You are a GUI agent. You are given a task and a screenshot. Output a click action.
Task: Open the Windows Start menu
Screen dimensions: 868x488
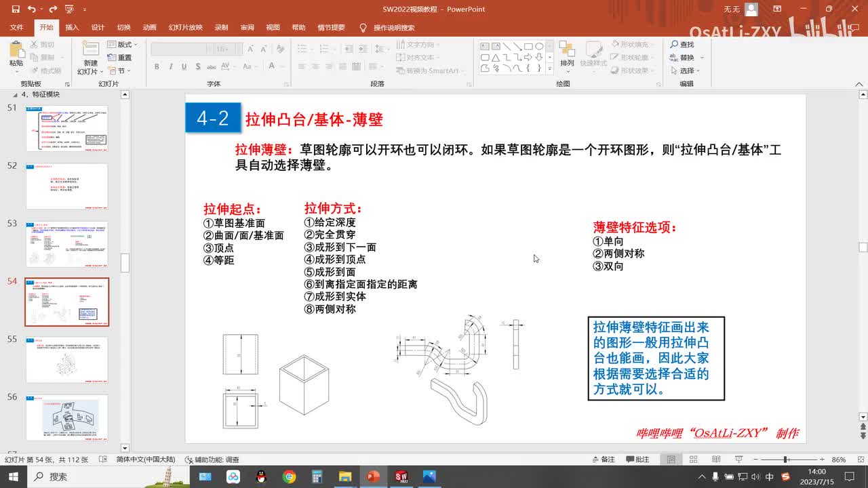click(x=13, y=476)
